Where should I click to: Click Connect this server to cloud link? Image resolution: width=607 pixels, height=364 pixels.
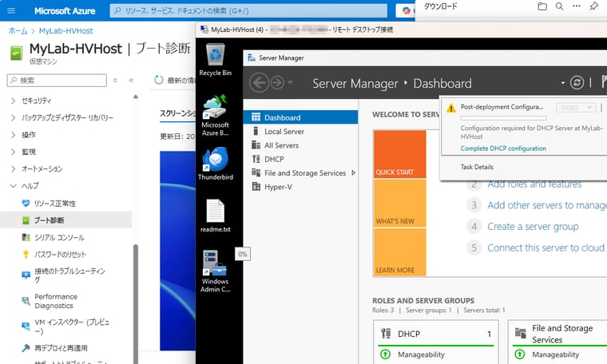click(x=546, y=247)
